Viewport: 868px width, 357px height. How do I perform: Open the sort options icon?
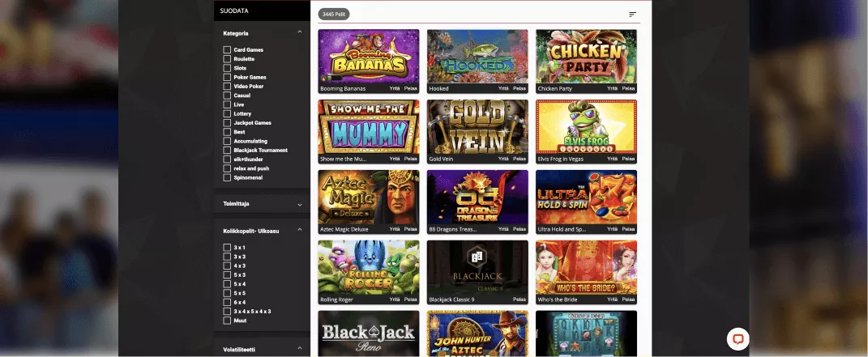pyautogui.click(x=633, y=15)
